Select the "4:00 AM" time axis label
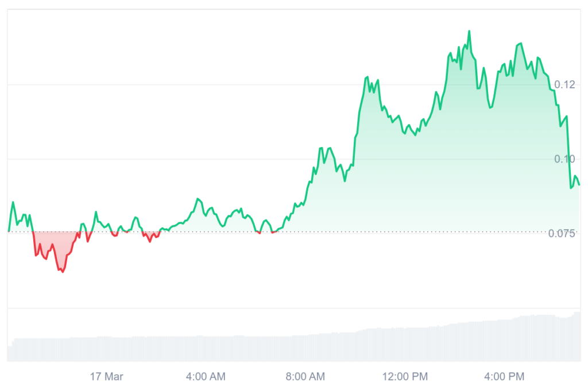 pos(206,377)
